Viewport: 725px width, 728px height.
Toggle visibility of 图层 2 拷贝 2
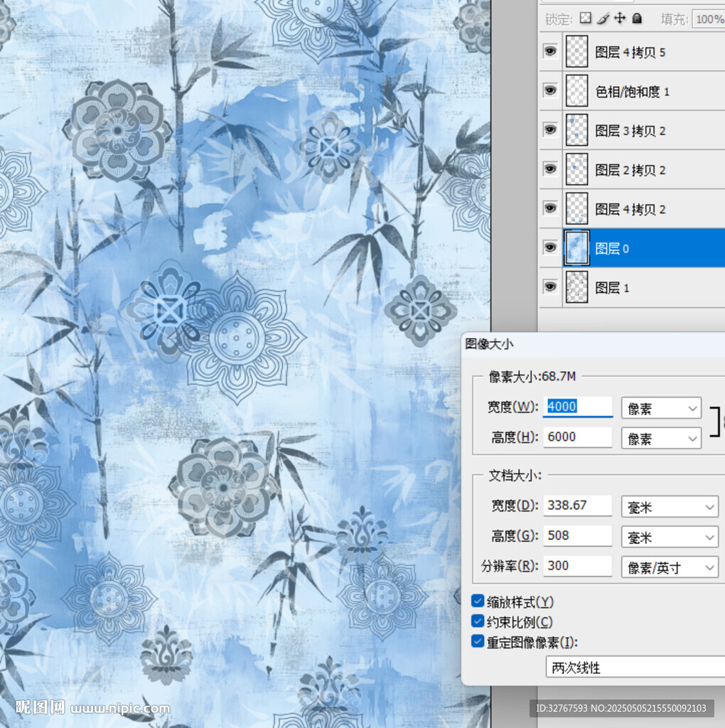click(x=550, y=169)
